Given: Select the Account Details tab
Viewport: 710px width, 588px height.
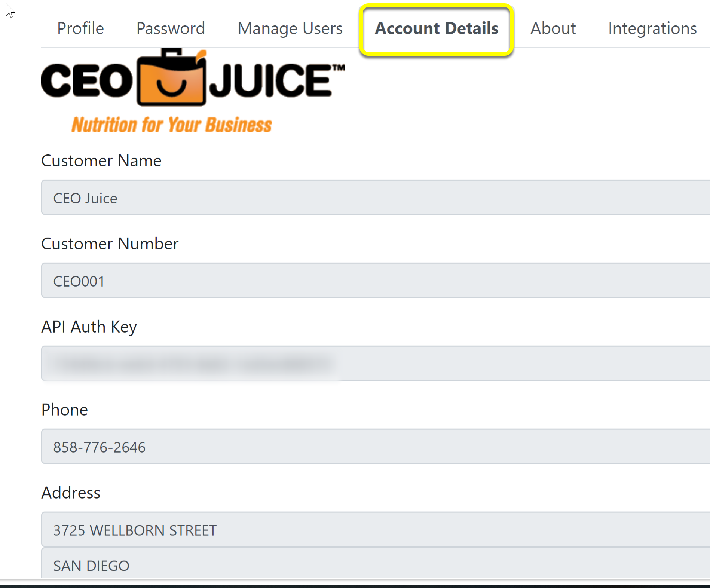Looking at the screenshot, I should 437,28.
